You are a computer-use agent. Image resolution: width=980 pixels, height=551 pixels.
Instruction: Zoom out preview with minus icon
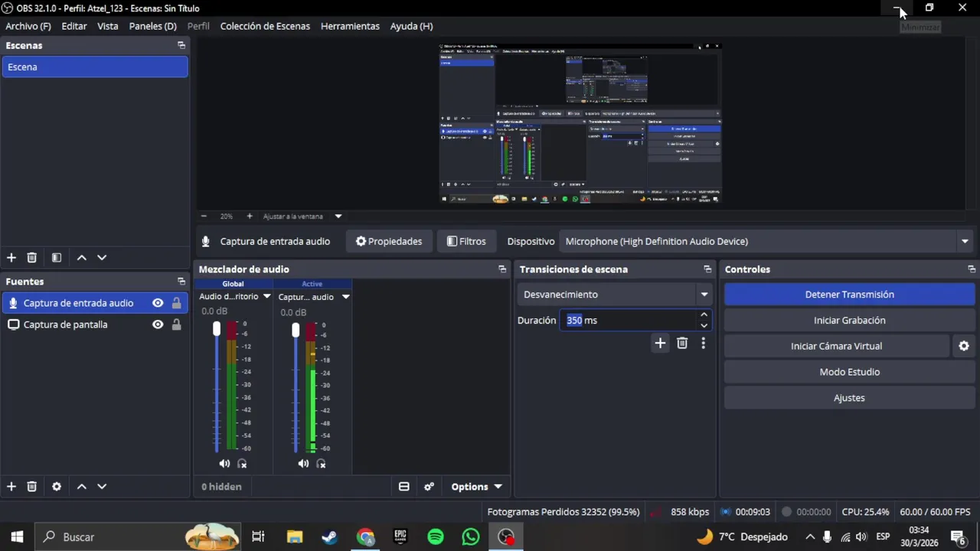coord(204,217)
